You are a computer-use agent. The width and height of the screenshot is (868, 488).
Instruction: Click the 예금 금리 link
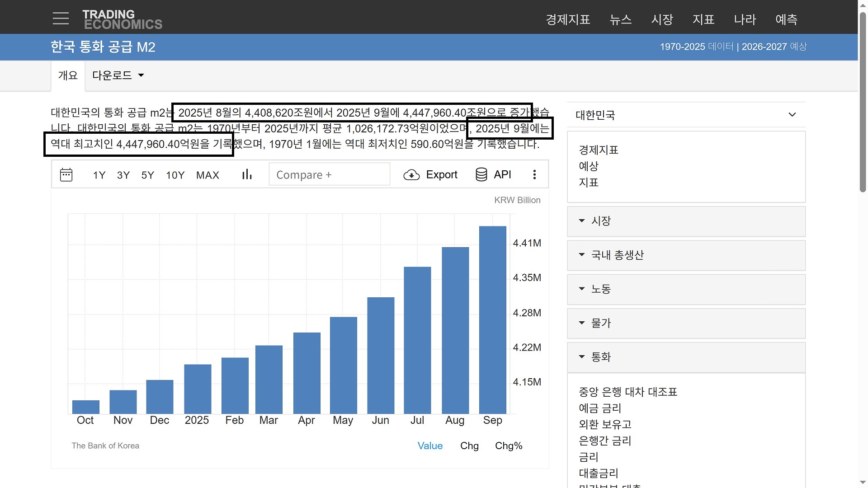600,408
